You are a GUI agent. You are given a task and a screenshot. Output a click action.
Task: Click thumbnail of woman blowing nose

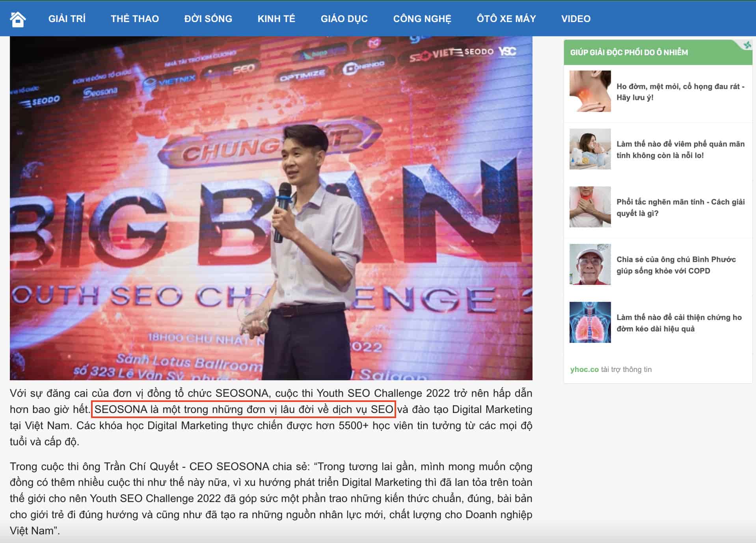590,149
